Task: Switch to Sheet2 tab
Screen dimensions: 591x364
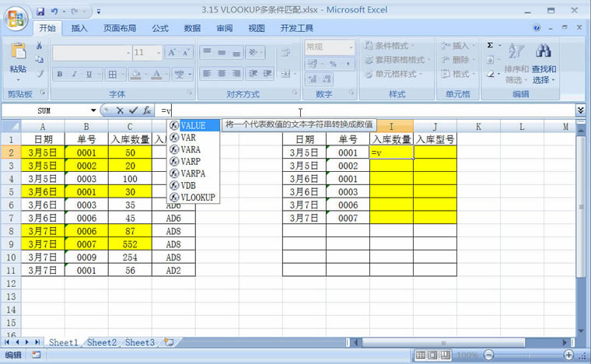Action: click(102, 342)
